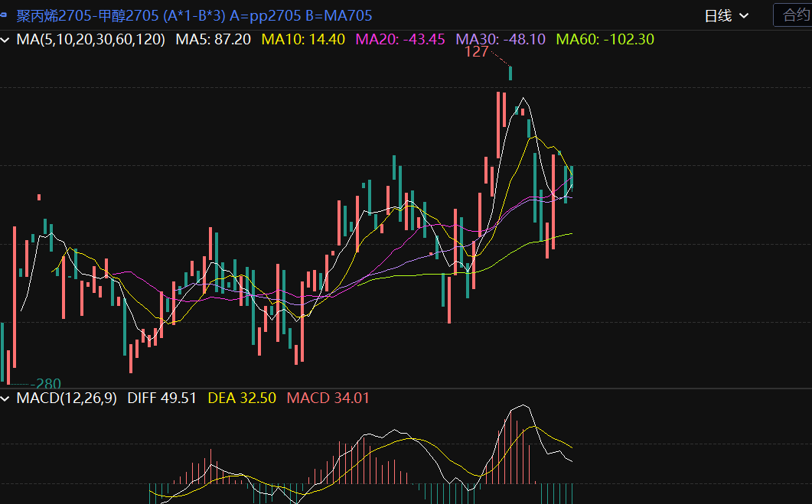Viewport: 812px width, 504px height.
Task: Click the magenta MA20: -43.45 value
Action: coord(399,39)
